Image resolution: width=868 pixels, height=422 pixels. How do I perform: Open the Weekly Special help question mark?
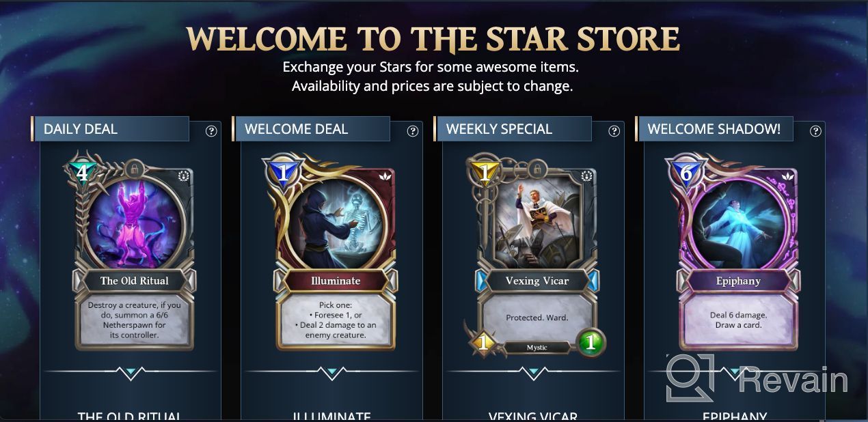click(x=614, y=131)
